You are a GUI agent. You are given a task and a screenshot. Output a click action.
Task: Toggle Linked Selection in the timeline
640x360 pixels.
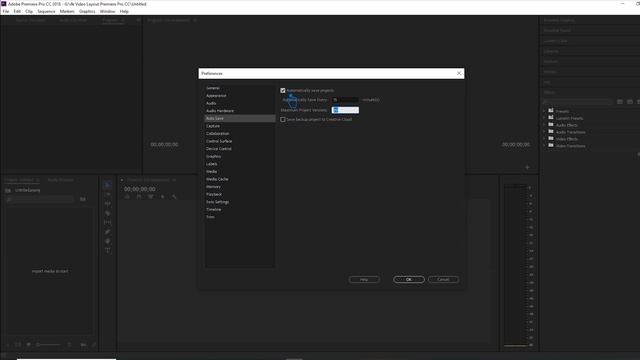click(151, 197)
